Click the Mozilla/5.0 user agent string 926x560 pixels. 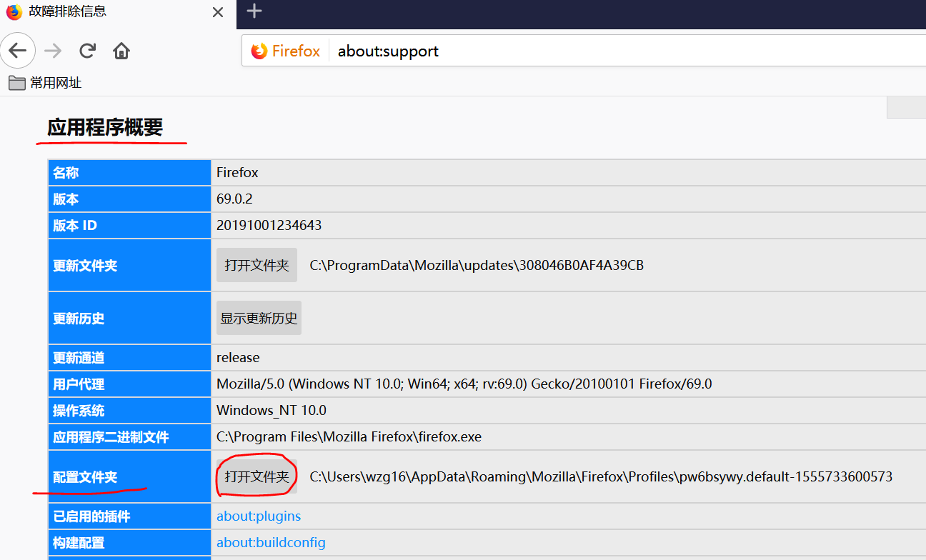pos(464,384)
